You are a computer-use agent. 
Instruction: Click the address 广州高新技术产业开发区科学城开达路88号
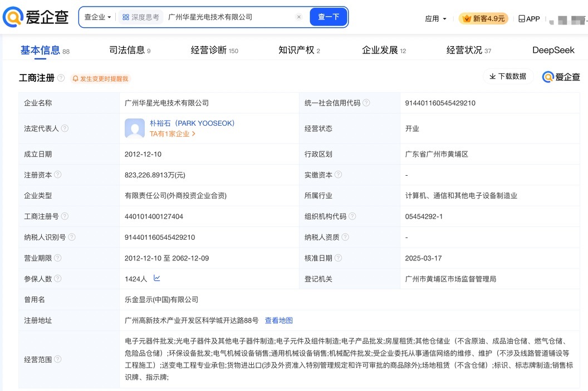192,320
